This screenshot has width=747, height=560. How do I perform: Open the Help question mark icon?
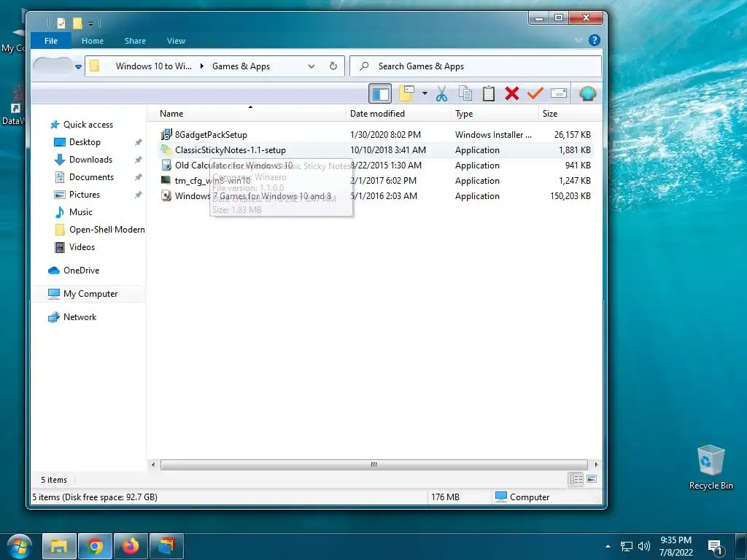click(x=594, y=41)
